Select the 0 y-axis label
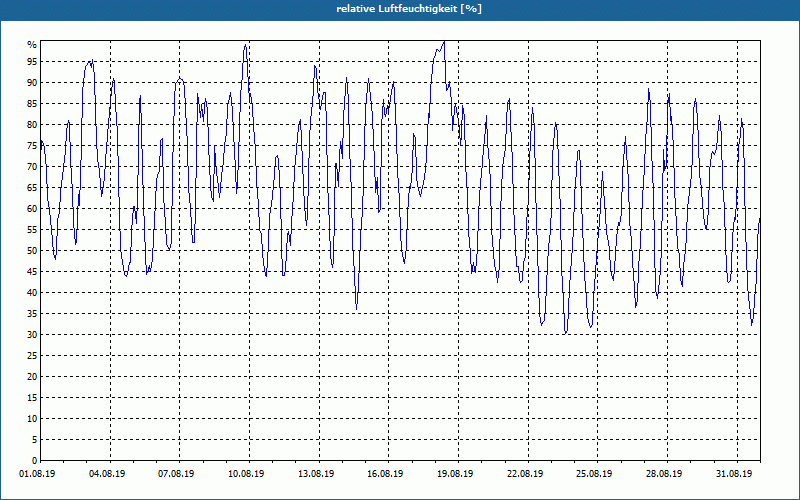This screenshot has width=800, height=500. pyautogui.click(x=35, y=461)
